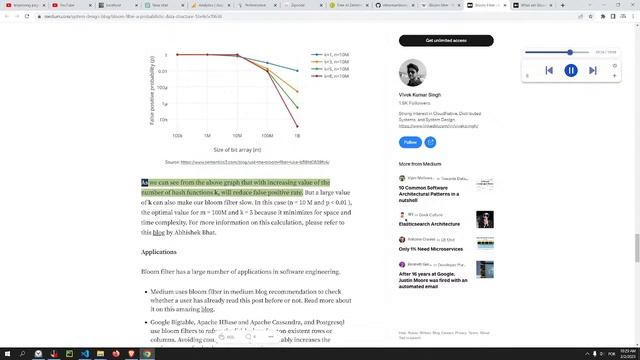Switch to the GitHub tab
This screenshot has width=640, height=360.
point(394,5)
